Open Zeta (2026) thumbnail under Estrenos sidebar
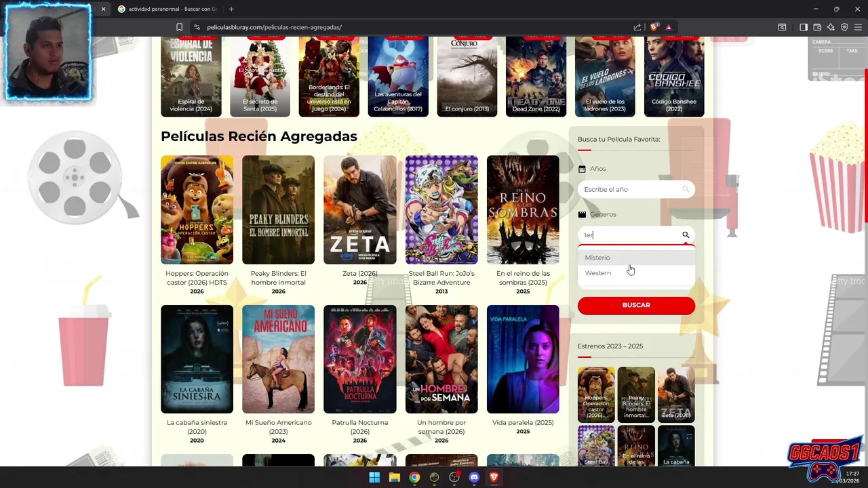This screenshot has height=488, width=868. tap(676, 394)
